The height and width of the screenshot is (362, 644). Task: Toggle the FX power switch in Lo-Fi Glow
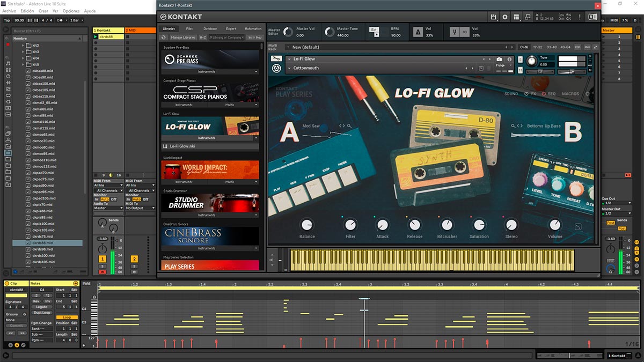coord(527,94)
